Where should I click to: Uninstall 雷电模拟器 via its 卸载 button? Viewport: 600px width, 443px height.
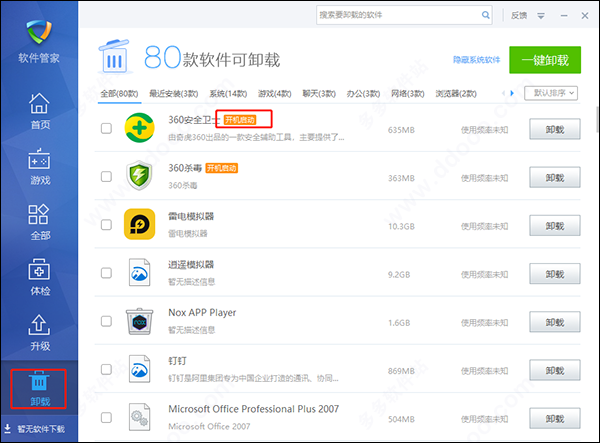pyautogui.click(x=555, y=226)
